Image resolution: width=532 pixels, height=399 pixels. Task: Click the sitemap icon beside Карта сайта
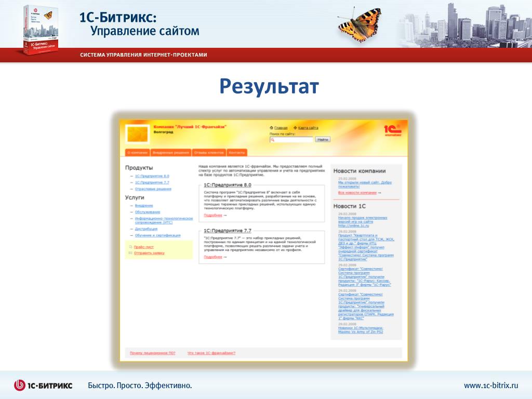point(295,128)
